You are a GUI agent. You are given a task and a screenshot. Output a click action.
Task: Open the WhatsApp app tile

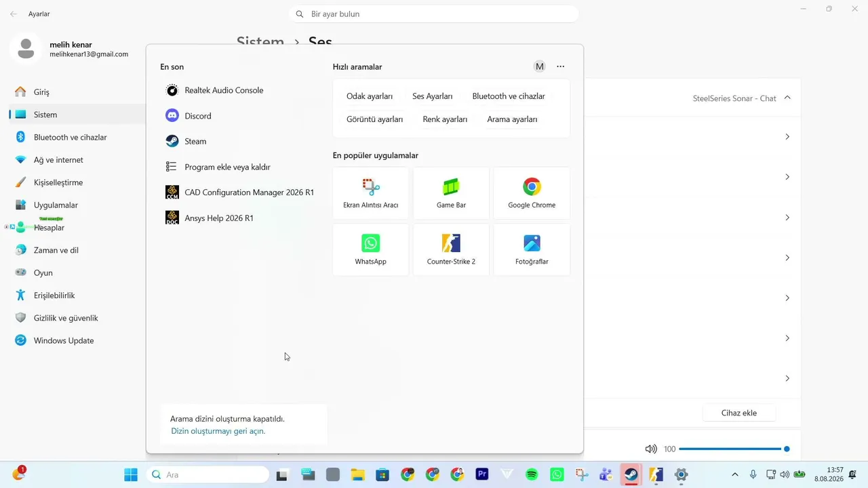[371, 249]
